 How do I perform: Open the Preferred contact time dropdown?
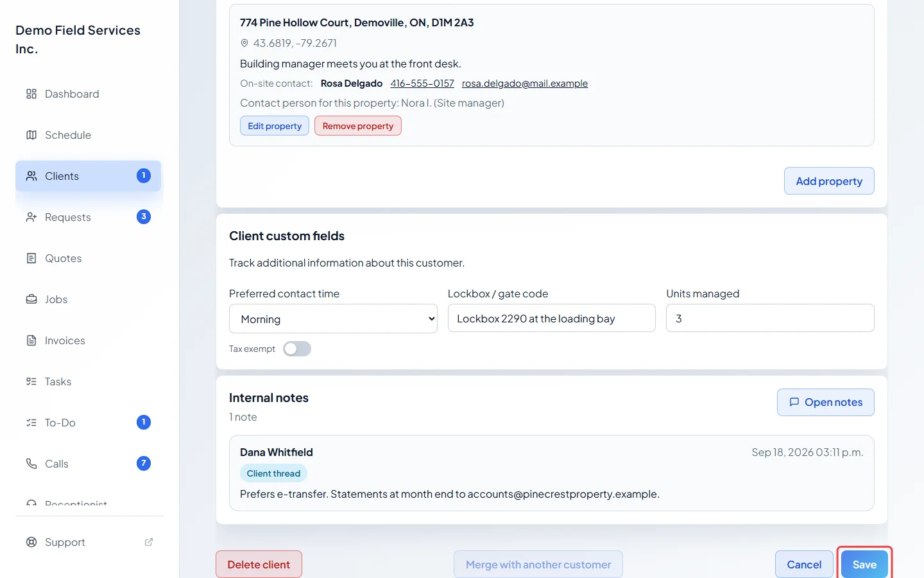click(x=333, y=319)
